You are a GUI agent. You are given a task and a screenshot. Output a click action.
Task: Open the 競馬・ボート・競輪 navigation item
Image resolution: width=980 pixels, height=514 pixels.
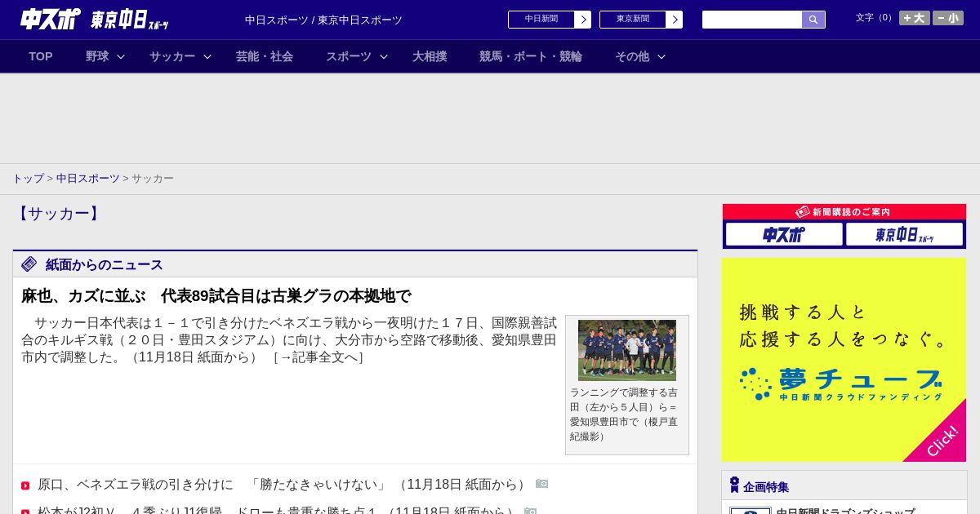click(x=531, y=56)
